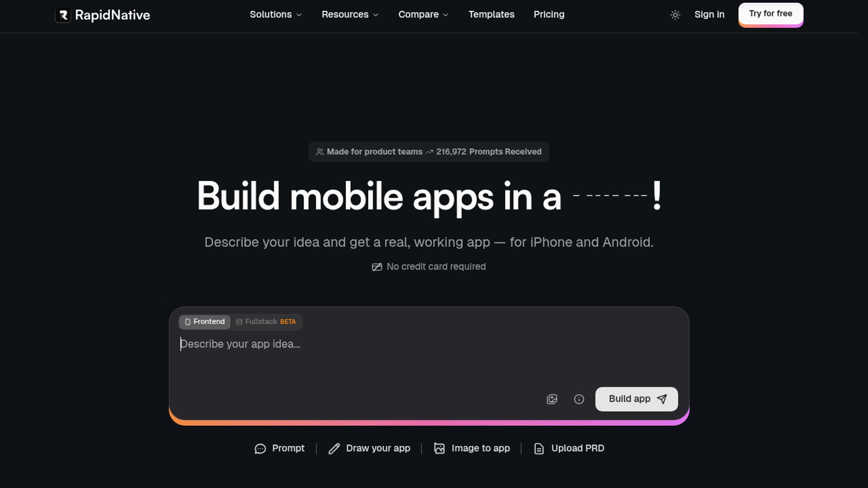Click the RapidNative logo icon
Viewport: 868px width, 488px height.
63,15
